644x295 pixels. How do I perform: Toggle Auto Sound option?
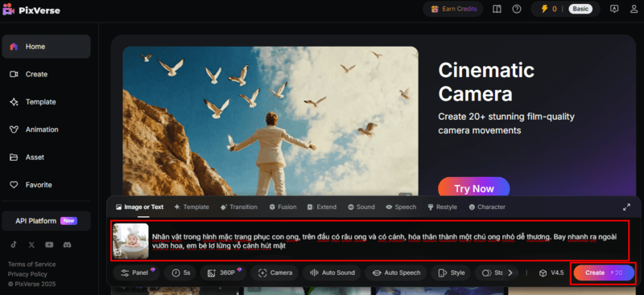tap(332, 272)
